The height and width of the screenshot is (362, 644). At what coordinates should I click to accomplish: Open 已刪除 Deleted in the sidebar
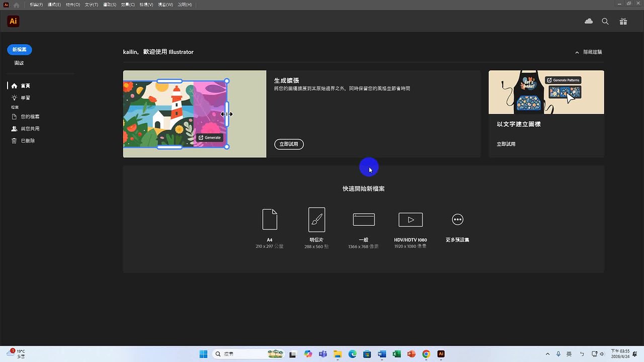(x=28, y=141)
